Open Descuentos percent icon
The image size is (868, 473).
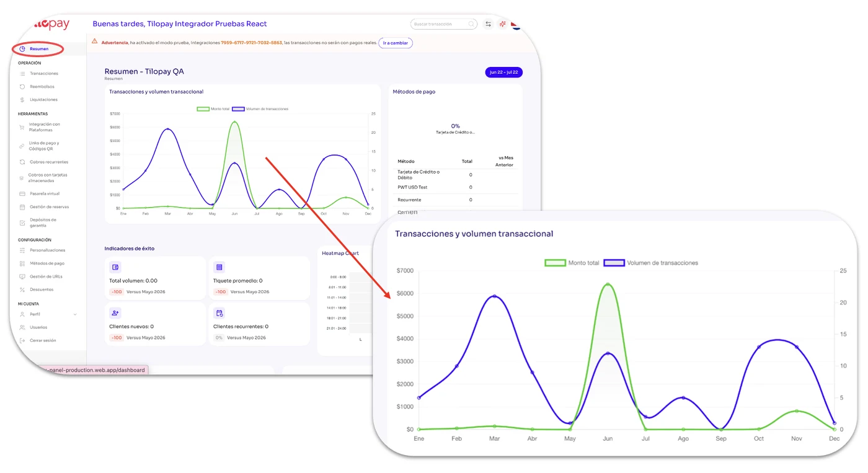pyautogui.click(x=22, y=290)
